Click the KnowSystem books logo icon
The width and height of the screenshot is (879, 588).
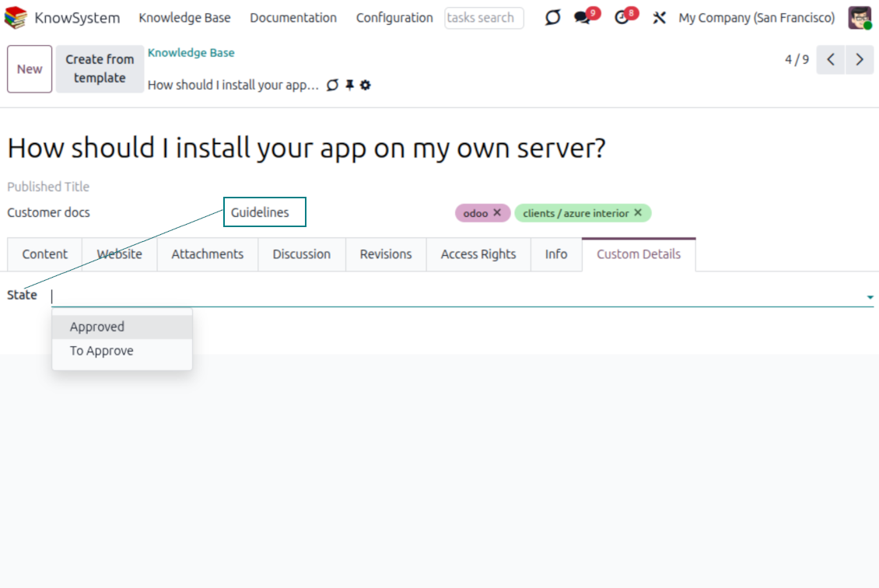[16, 18]
